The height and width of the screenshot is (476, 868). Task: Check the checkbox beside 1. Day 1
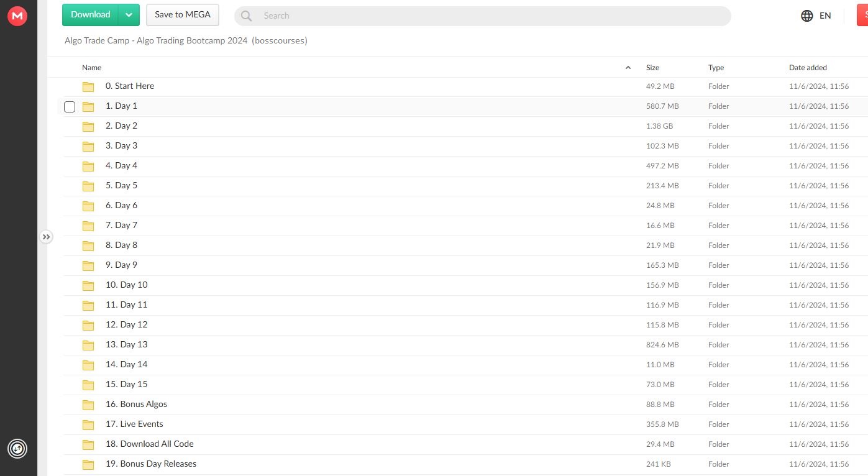click(70, 106)
